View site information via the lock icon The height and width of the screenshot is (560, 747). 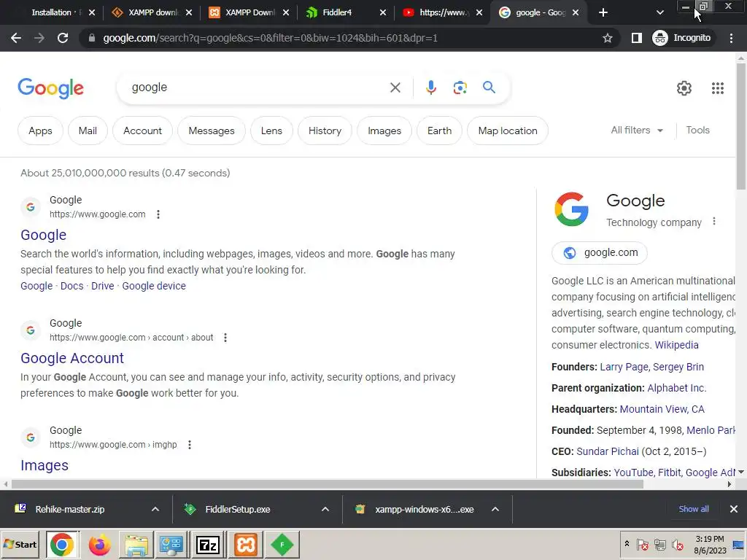coord(92,38)
